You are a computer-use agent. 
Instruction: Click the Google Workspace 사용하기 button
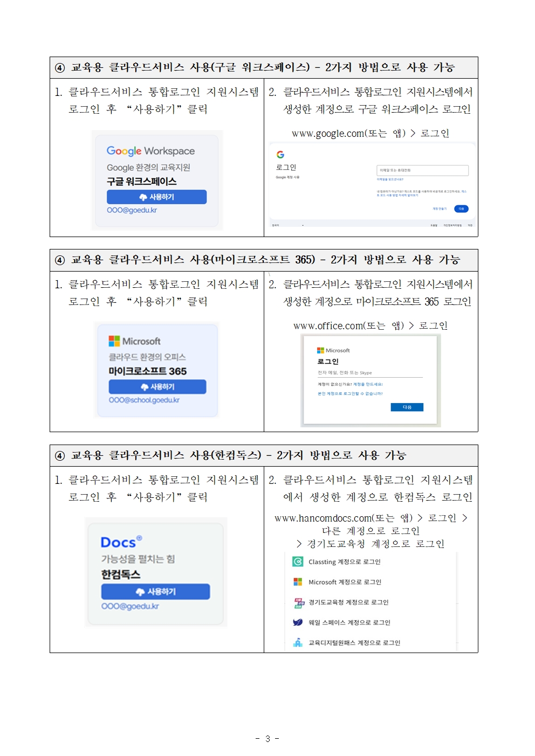[x=156, y=197]
